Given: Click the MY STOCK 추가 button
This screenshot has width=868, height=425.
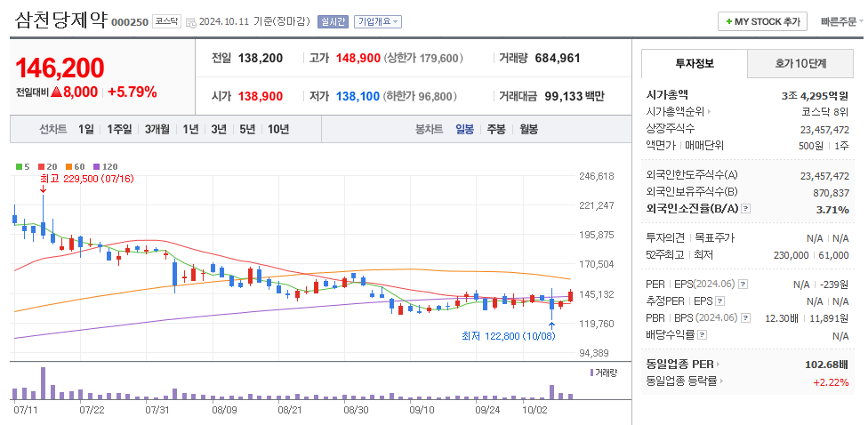Looking at the screenshot, I should click(x=762, y=21).
